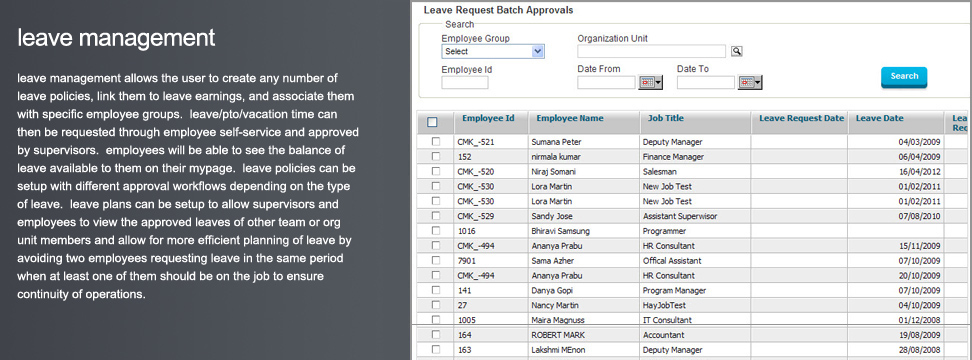This screenshot has height=360, width=972.
Task: Check the box for Sumana Peter row
Action: (x=436, y=141)
